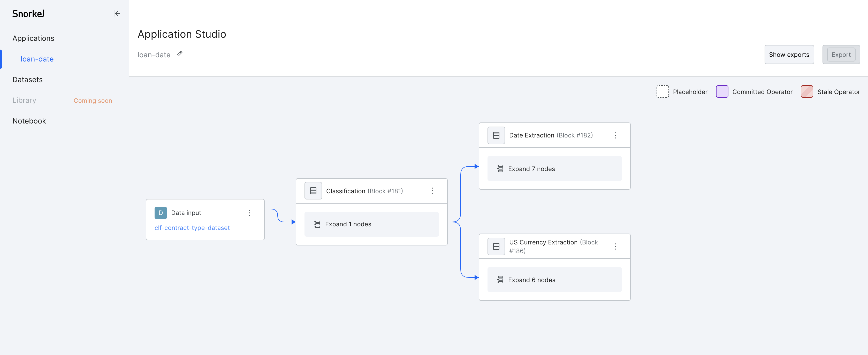Click the clf-contract-type-dataset dataset link
The image size is (868, 355).
193,228
